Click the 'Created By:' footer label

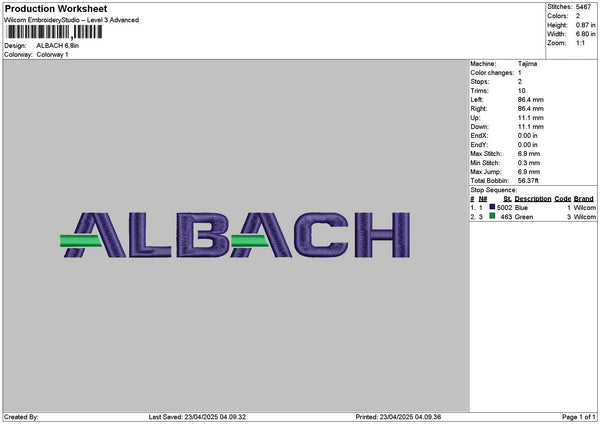click(21, 417)
